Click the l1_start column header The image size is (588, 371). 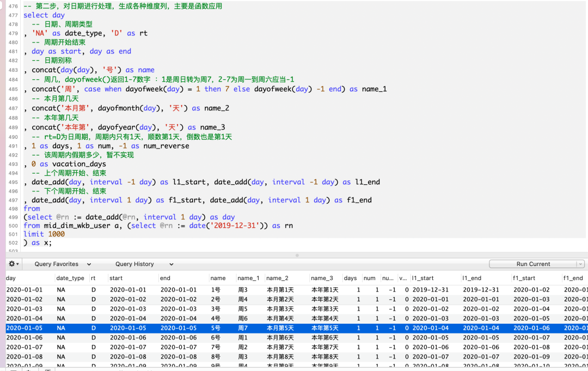[x=422, y=278]
